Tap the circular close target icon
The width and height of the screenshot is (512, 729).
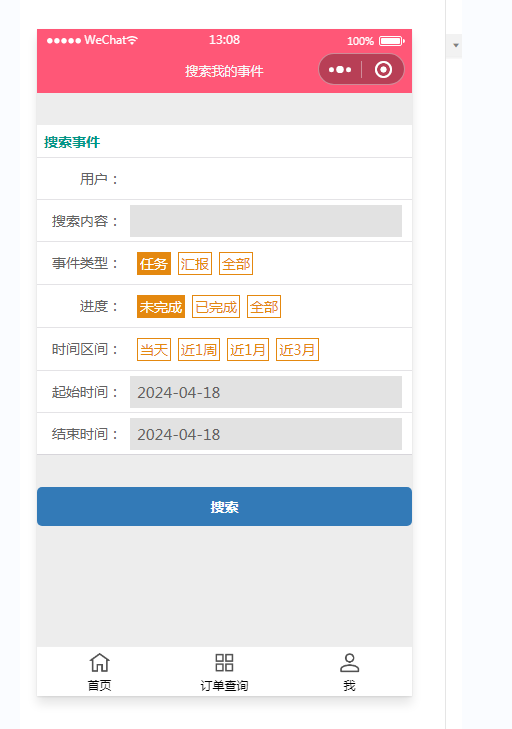(383, 70)
